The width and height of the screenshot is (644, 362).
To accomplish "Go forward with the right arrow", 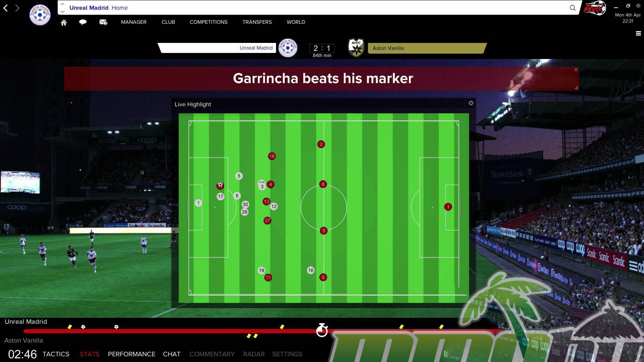I will point(17,8).
